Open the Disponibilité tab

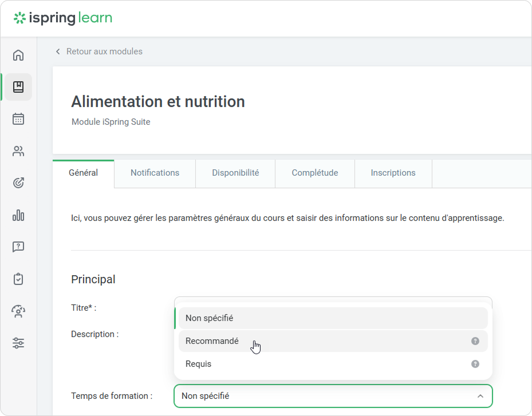(235, 173)
